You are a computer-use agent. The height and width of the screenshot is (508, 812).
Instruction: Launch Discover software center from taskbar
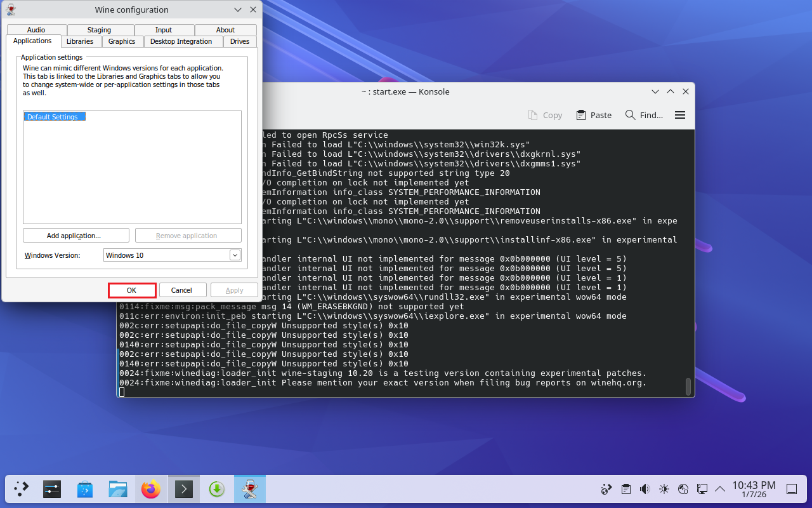point(85,489)
